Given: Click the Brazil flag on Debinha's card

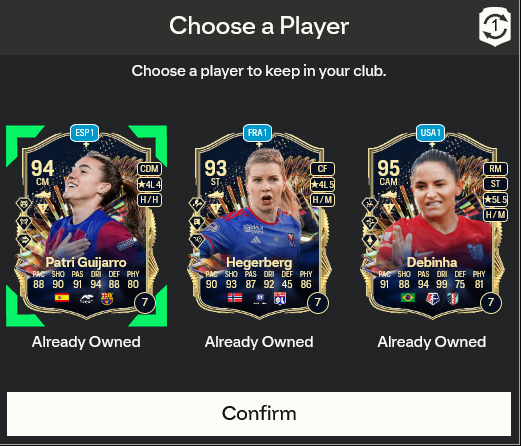Looking at the screenshot, I should tap(408, 298).
